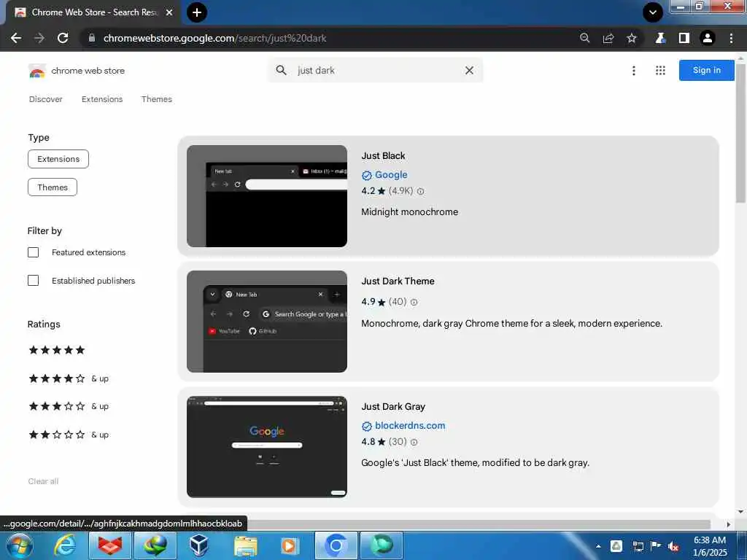This screenshot has width=747, height=560.
Task: Open the Google apps grid
Action: pos(660,71)
